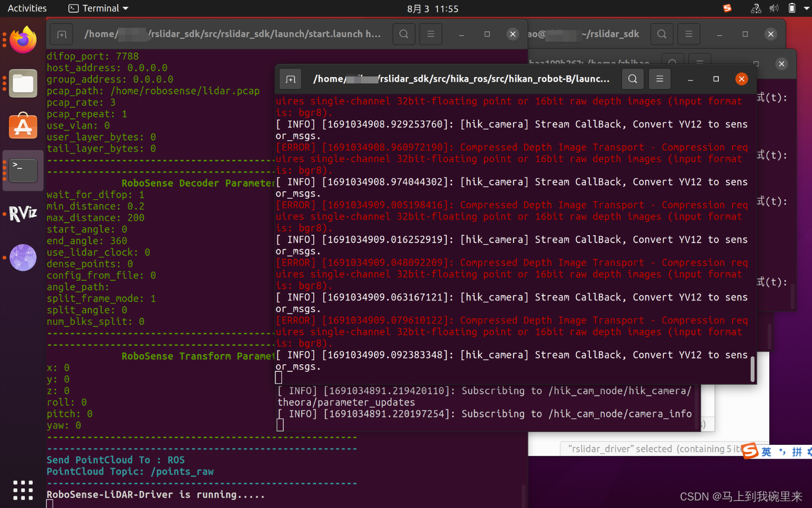The image size is (812, 508).
Task: Toggle the 拼 pinyin mode on the Sogou bar
Action: tap(797, 452)
